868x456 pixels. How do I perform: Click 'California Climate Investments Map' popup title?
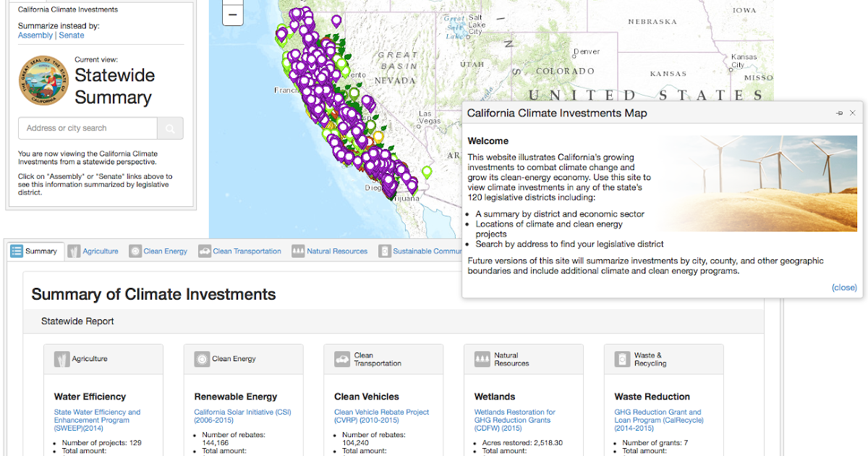tap(557, 113)
